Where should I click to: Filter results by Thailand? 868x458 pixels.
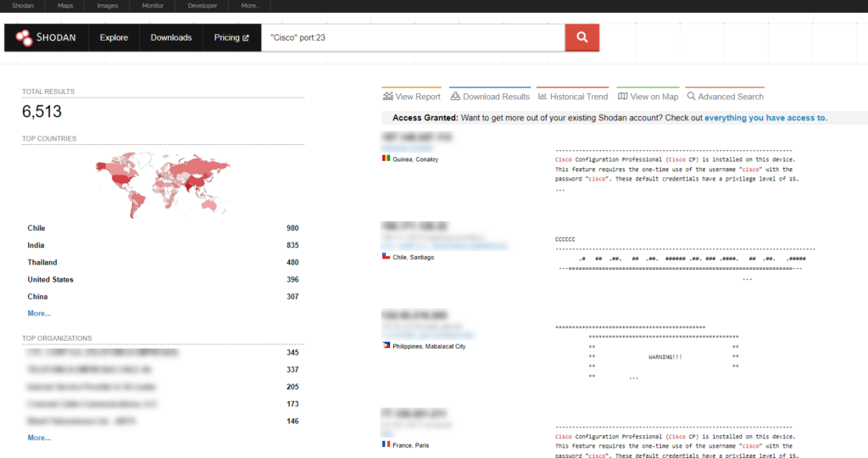pyautogui.click(x=42, y=263)
